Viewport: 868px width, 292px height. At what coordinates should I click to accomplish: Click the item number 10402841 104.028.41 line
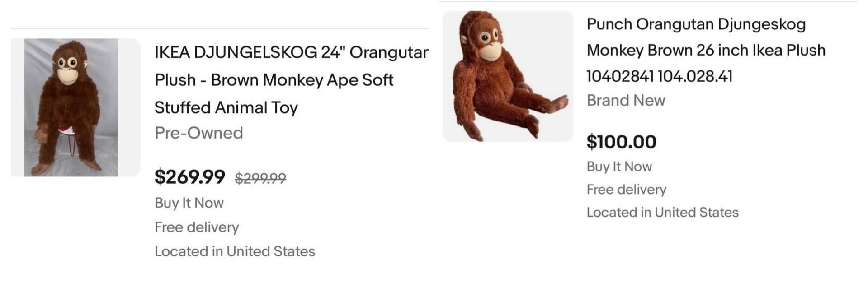pyautogui.click(x=660, y=76)
